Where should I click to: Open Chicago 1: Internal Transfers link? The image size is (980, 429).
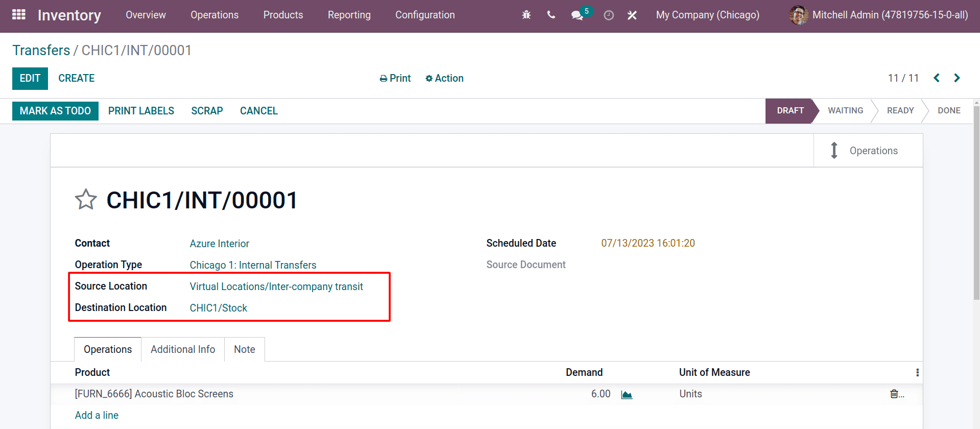coord(253,265)
